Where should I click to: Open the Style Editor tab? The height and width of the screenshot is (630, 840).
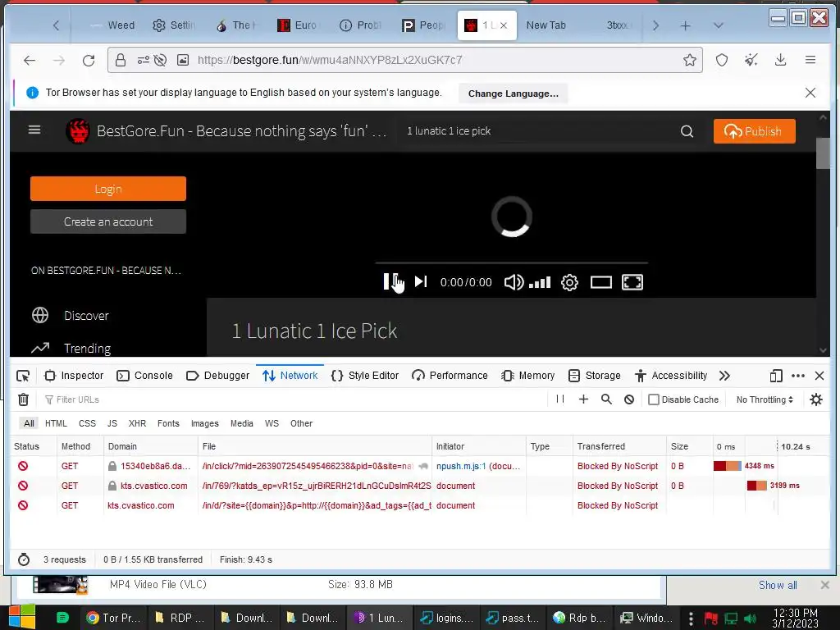365,376
